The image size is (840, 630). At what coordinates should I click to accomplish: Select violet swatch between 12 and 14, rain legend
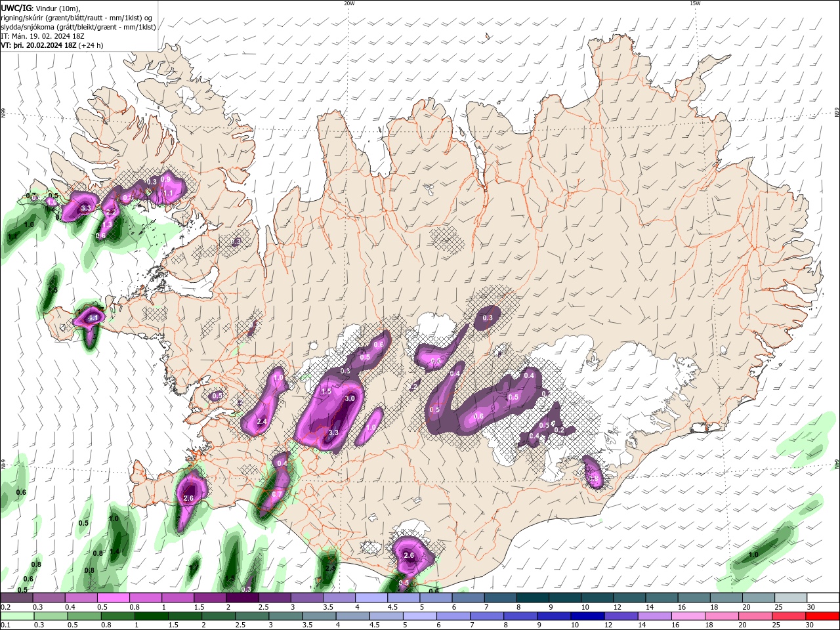[621, 616]
